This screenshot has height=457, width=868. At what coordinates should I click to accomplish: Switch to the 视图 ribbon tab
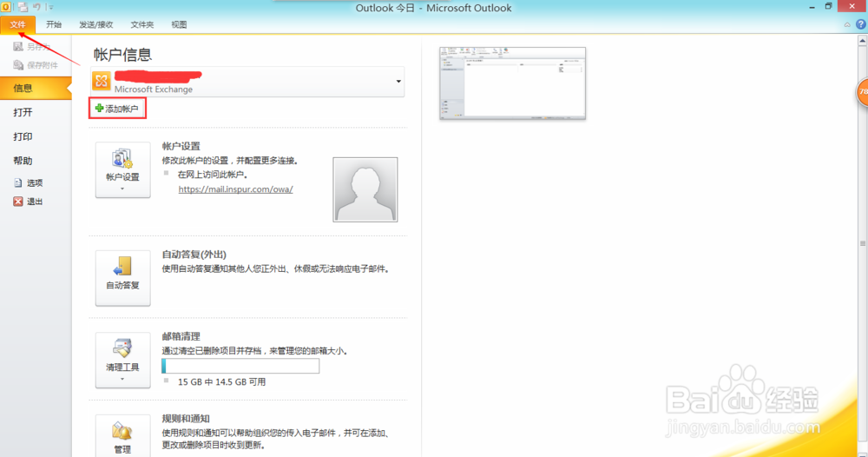tap(179, 24)
